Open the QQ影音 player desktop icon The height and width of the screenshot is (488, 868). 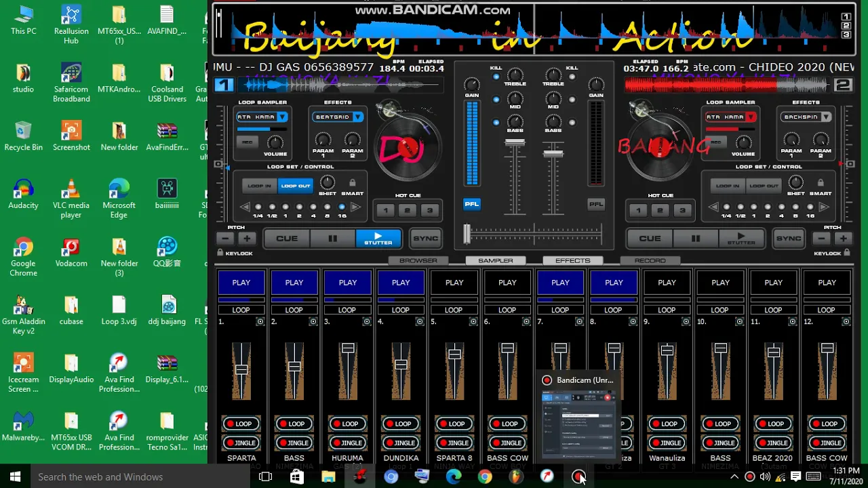point(167,253)
